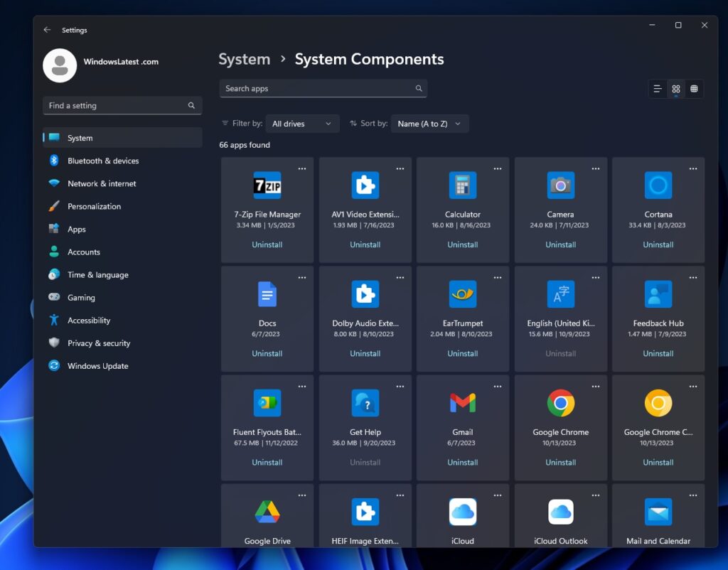Open the Calculator tile's three-dot menu
Screen dimensions: 728x570
point(497,168)
